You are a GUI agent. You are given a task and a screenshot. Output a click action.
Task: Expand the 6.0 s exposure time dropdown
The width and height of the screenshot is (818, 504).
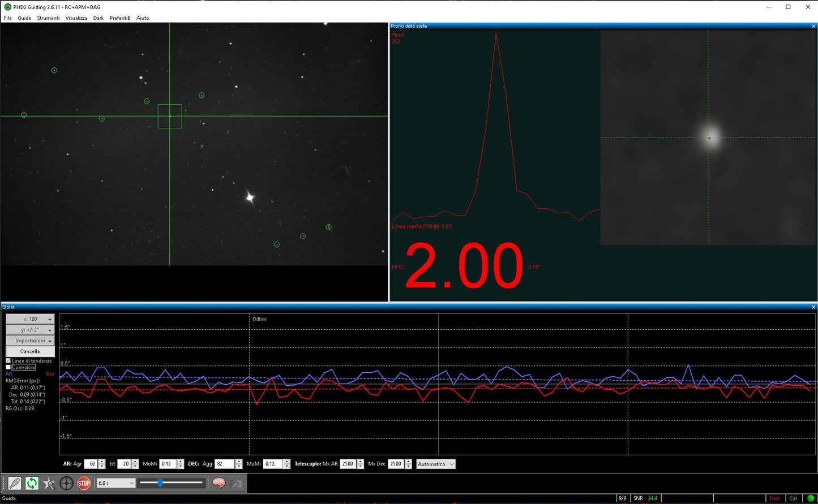[116, 483]
